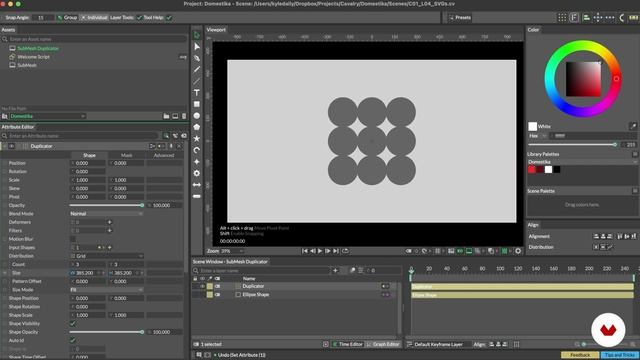Viewport: 640px width, 360px height.
Task: Open asset folder icon in Assets panel
Action: pos(166,116)
